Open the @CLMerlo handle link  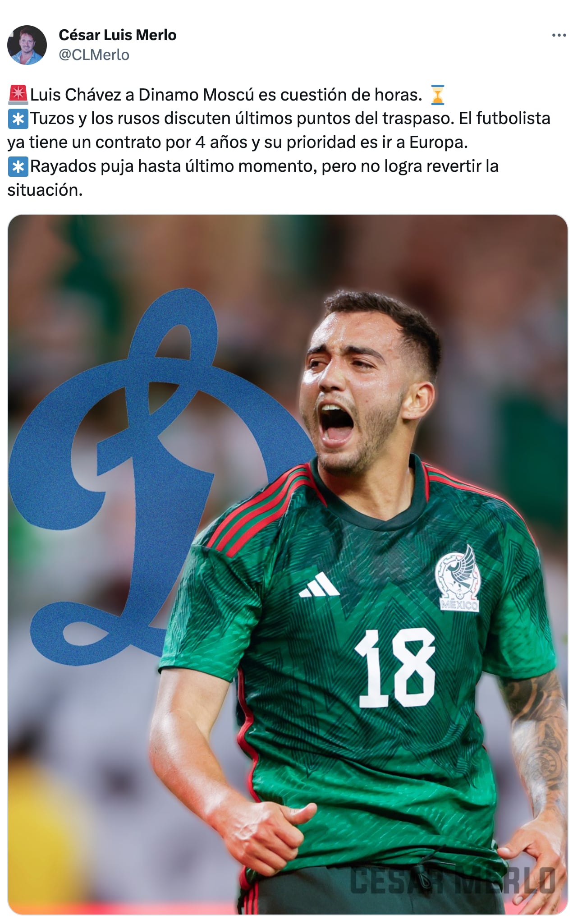[x=94, y=55]
